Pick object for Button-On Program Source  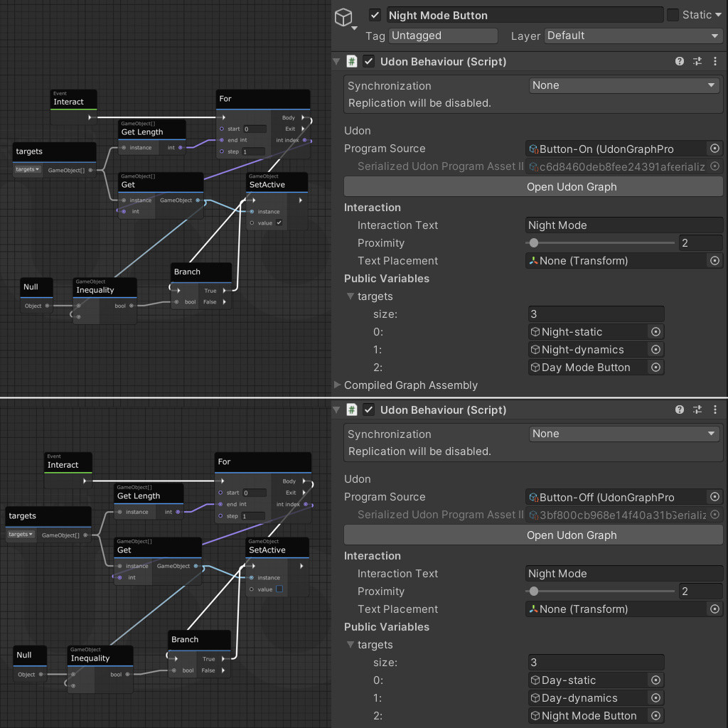[x=714, y=149]
